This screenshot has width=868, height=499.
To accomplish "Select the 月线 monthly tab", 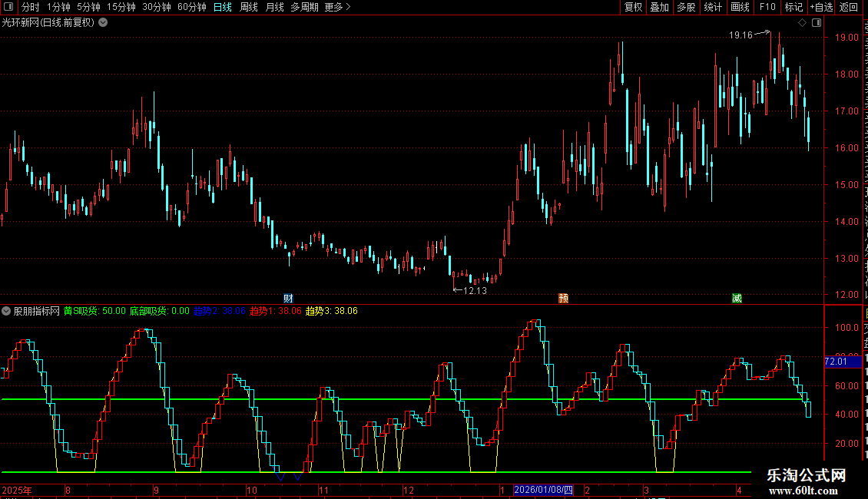I will (274, 7).
